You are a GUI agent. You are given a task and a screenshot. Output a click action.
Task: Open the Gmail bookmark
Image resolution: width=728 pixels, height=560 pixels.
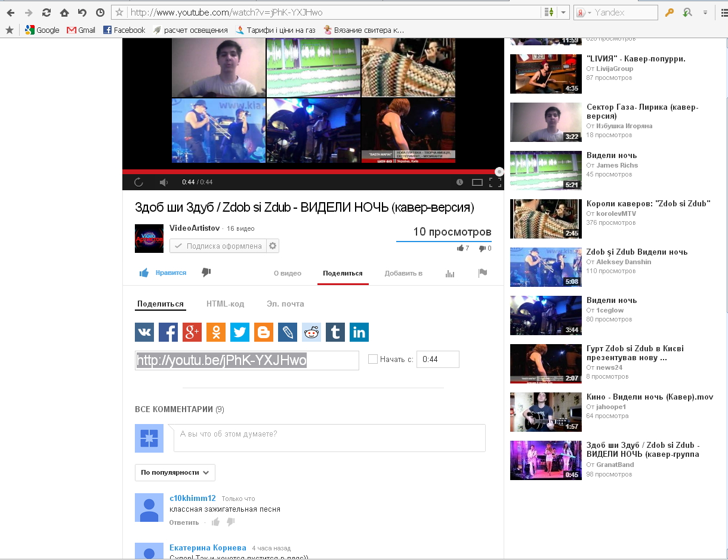click(x=81, y=30)
